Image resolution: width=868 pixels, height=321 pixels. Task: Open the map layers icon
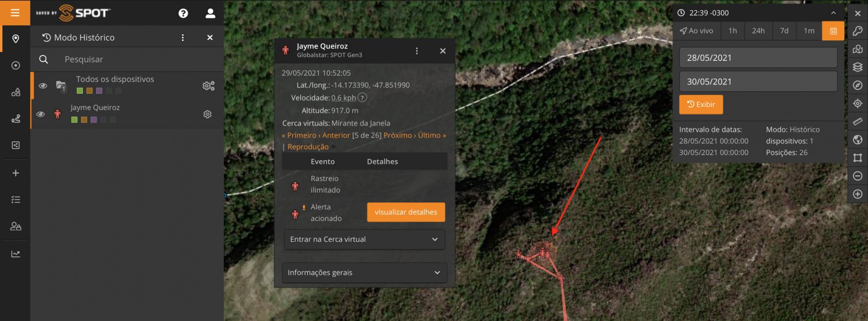[858, 67]
